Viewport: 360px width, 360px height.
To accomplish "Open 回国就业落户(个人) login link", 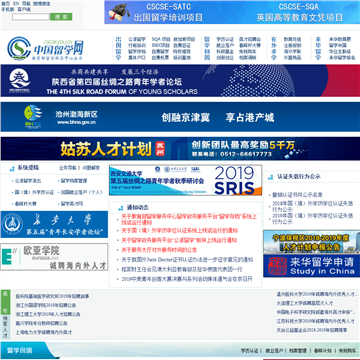I will point(81,192).
